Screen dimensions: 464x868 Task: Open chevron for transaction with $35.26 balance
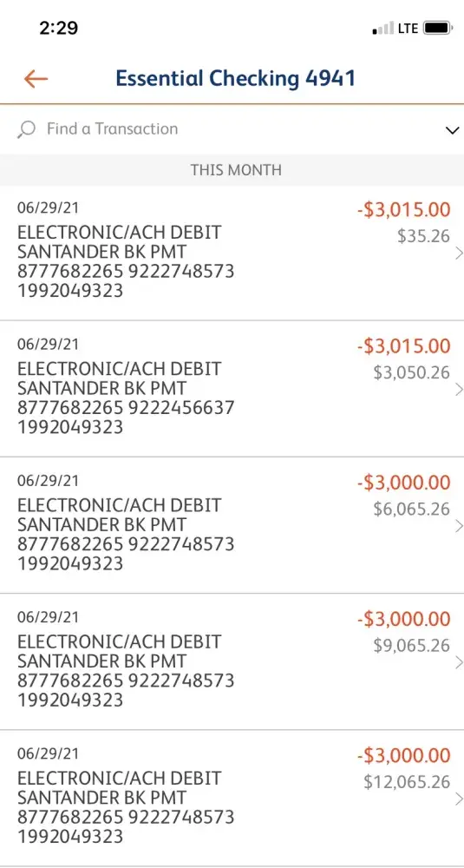click(458, 253)
